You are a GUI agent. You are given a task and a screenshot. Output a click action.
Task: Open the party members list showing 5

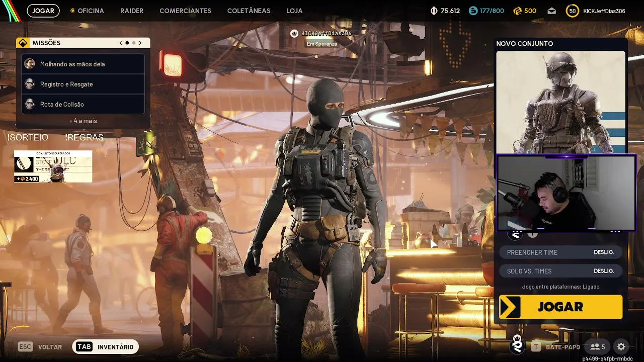(x=598, y=346)
